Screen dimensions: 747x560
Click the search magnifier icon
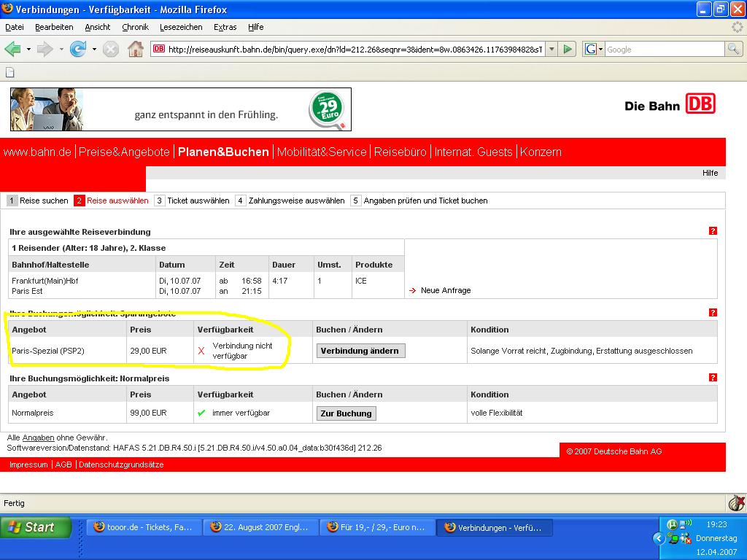point(733,50)
